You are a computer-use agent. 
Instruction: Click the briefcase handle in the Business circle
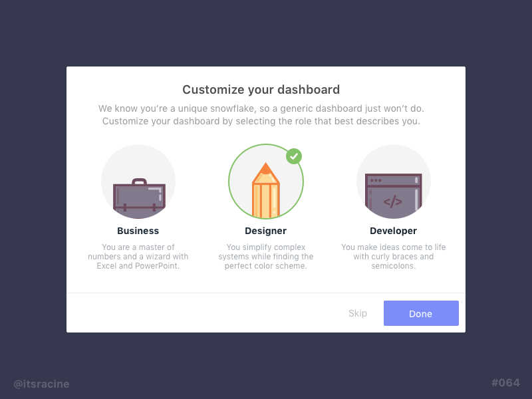coord(138,177)
